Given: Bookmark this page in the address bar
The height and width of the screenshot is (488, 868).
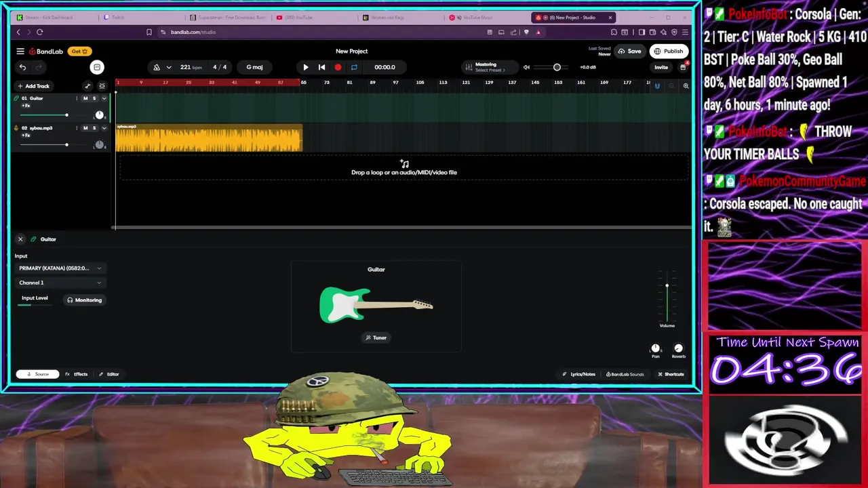Looking at the screenshot, I should [149, 32].
